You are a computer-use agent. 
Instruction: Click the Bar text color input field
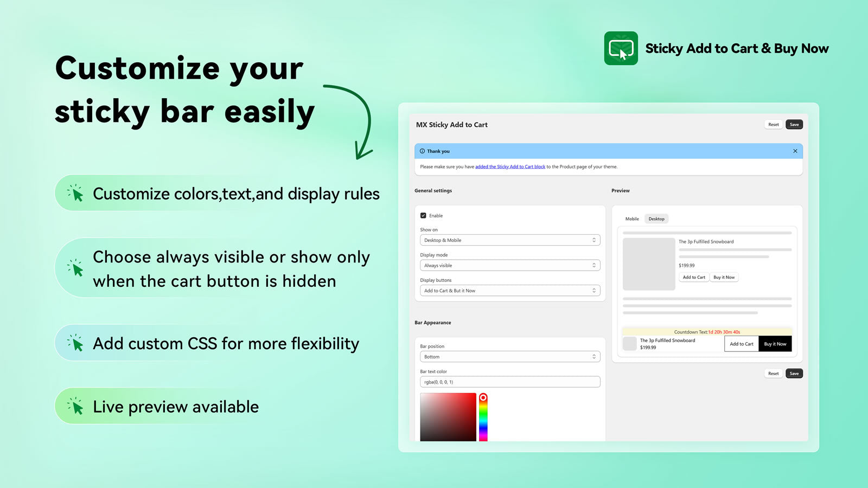pos(509,382)
